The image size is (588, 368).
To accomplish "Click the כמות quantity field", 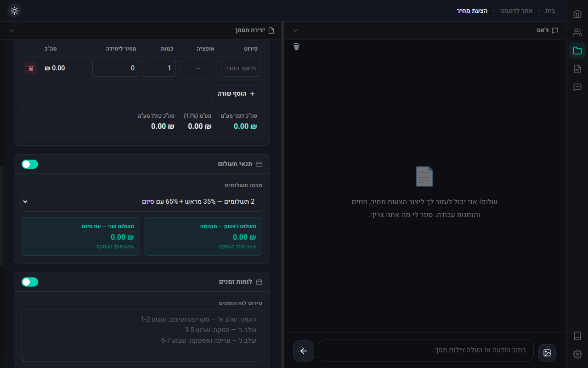I will point(159,68).
